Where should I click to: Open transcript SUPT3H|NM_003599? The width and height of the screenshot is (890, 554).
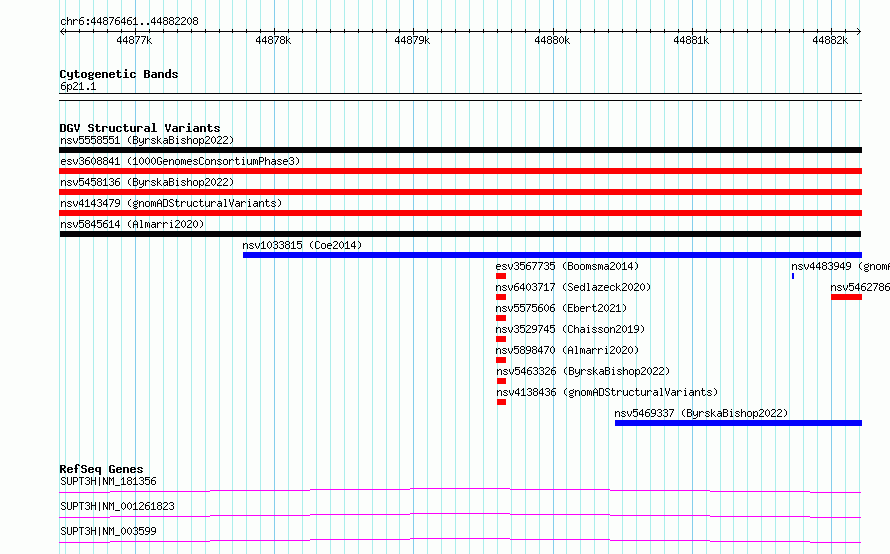point(108,531)
